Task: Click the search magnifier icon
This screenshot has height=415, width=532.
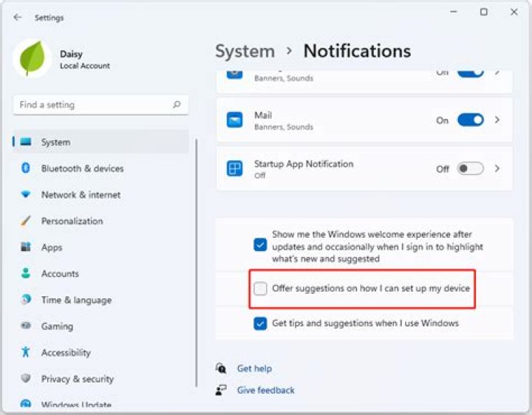Action: [177, 105]
